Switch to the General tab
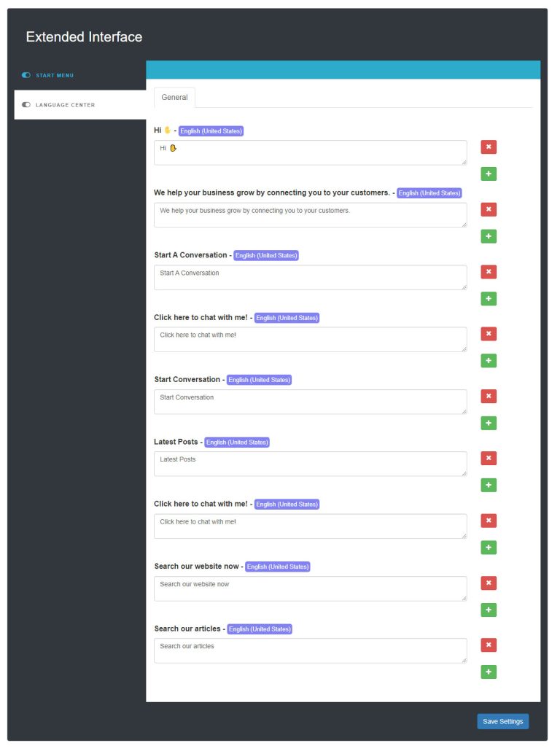The image size is (560, 751). [x=174, y=97]
